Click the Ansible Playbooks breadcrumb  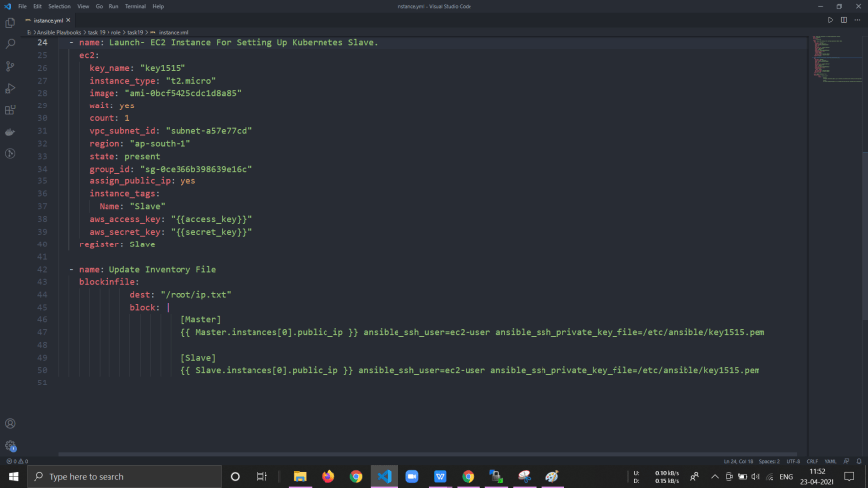58,33
